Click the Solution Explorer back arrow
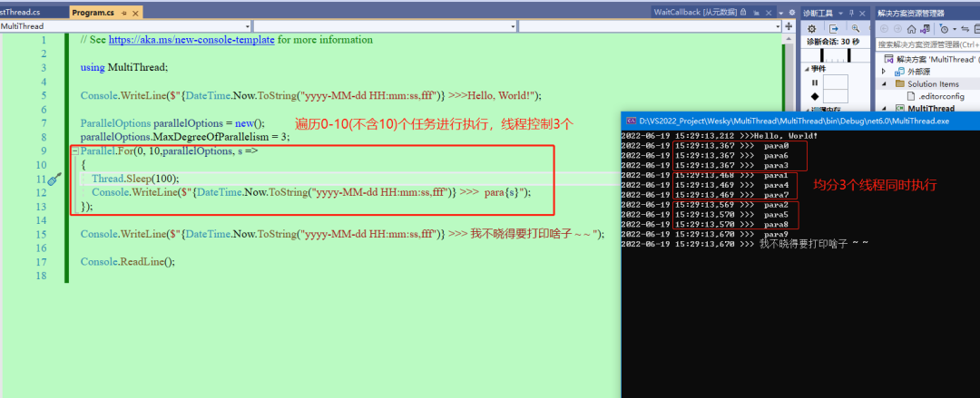The image size is (980, 398). [x=885, y=29]
